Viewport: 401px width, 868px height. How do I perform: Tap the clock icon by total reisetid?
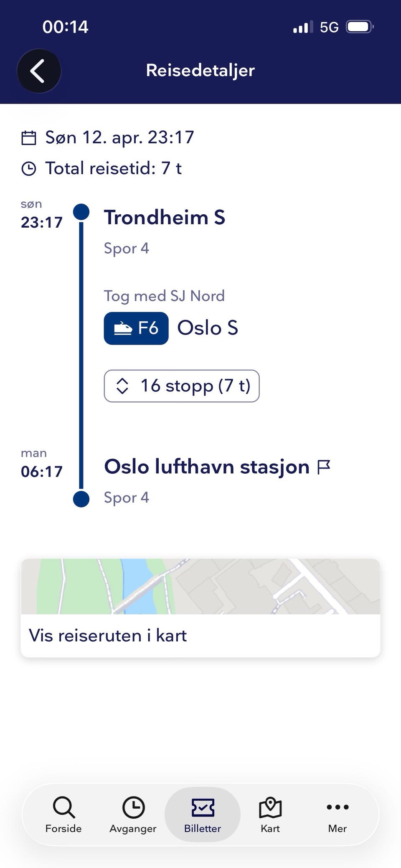coord(29,169)
